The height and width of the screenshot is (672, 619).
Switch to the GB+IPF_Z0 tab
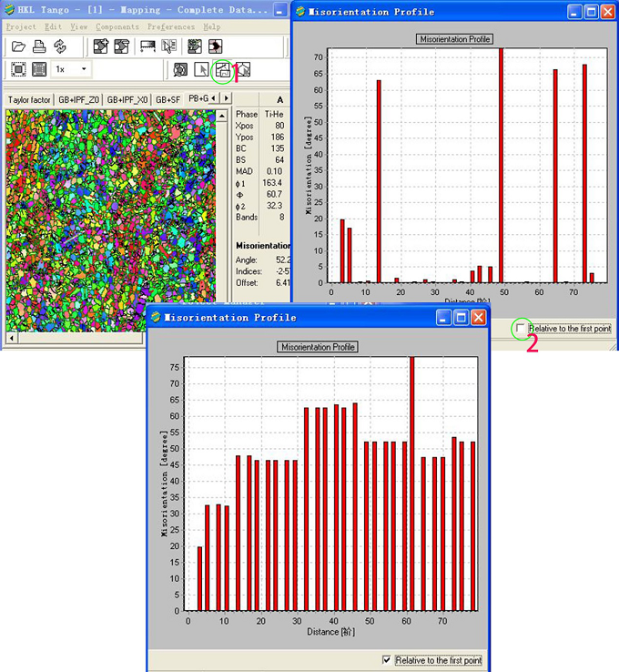pos(78,98)
